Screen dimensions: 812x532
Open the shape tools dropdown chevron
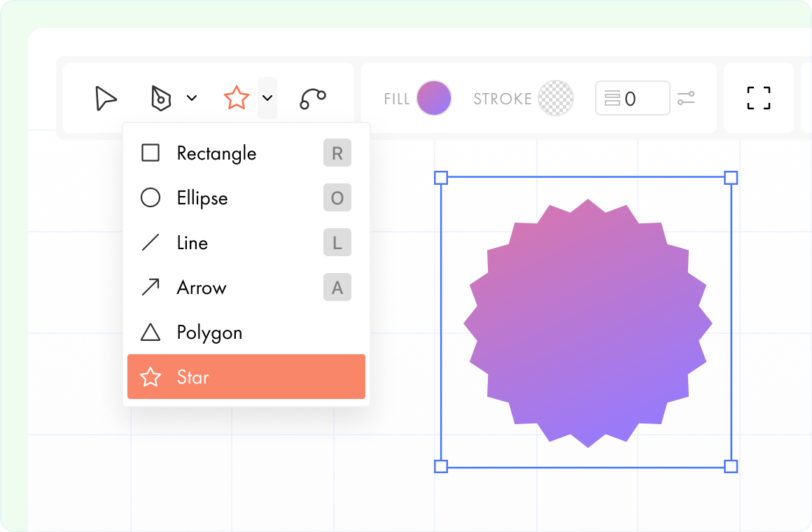pyautogui.click(x=267, y=98)
